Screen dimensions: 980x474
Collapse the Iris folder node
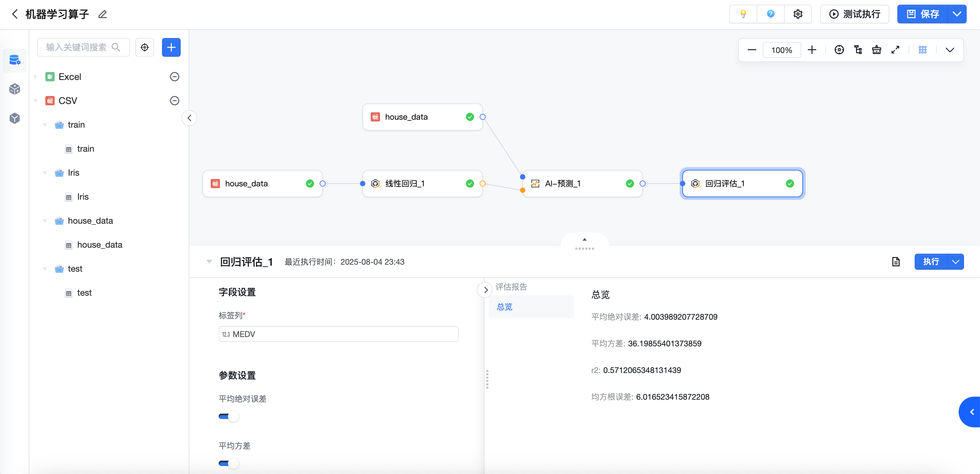[x=45, y=173]
